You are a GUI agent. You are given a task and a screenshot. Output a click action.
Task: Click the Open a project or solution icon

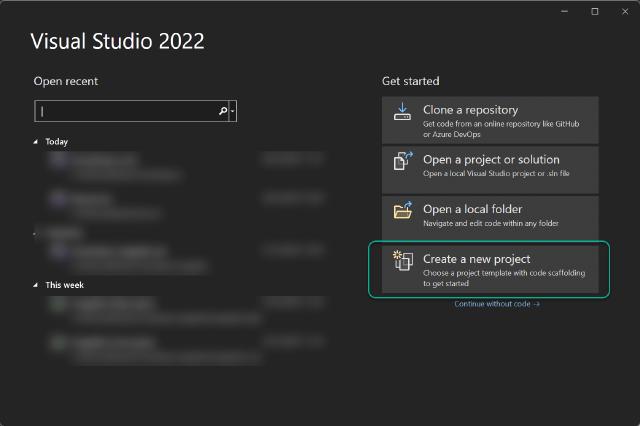pos(403,162)
